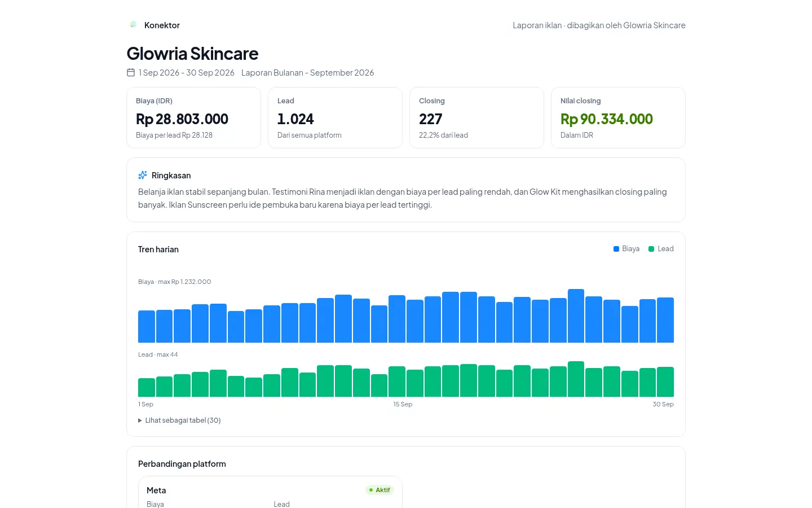Click the 30 Sep axis label
Viewport: 812px width, 508px height.
click(x=663, y=404)
